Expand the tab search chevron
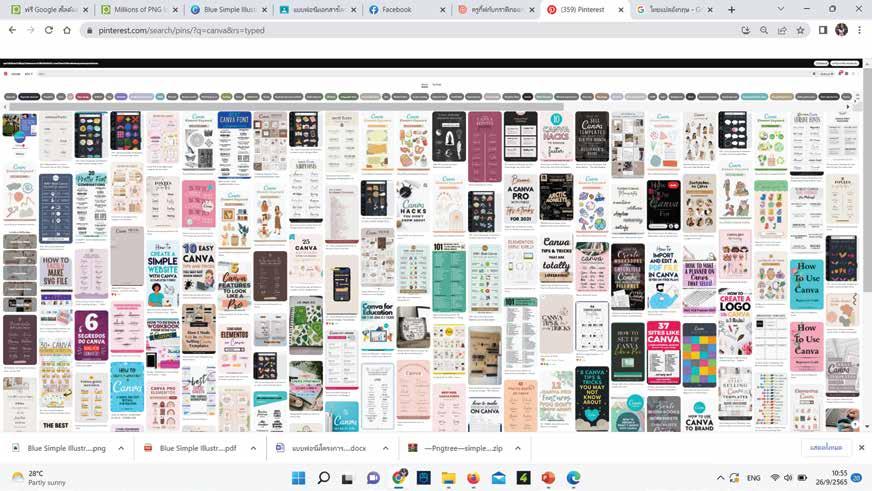Viewport: 872px width, 491px height. (x=781, y=9)
